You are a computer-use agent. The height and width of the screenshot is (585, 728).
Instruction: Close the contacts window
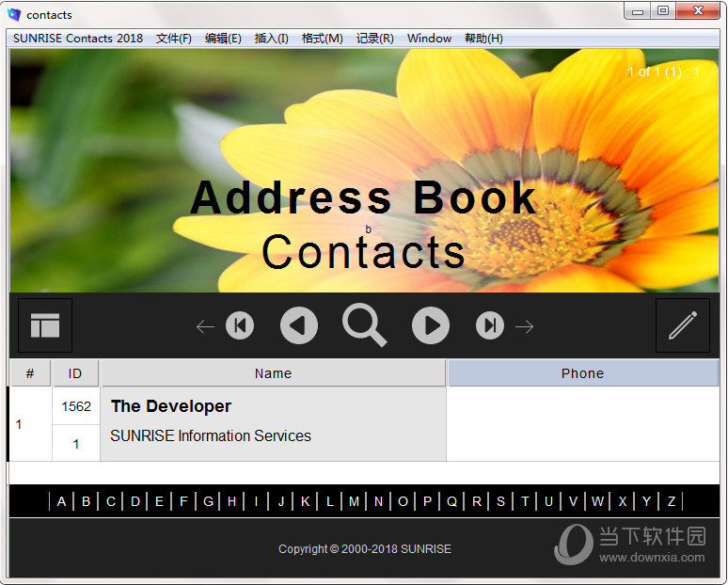[698, 11]
